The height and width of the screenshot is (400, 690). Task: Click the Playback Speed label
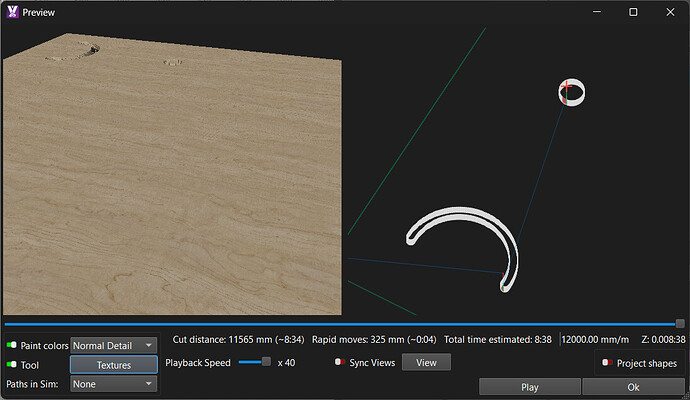tap(198, 363)
